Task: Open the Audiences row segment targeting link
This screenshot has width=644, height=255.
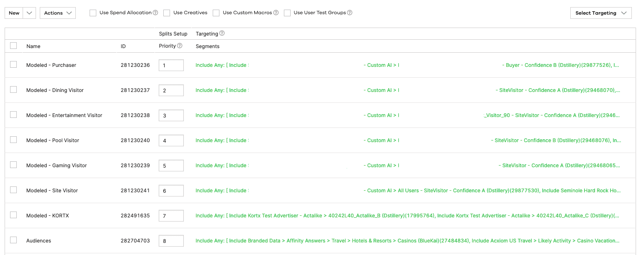Action: coord(407,241)
